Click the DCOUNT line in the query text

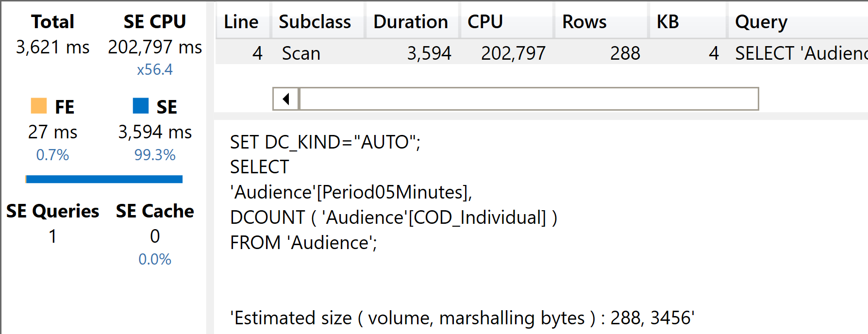393,217
